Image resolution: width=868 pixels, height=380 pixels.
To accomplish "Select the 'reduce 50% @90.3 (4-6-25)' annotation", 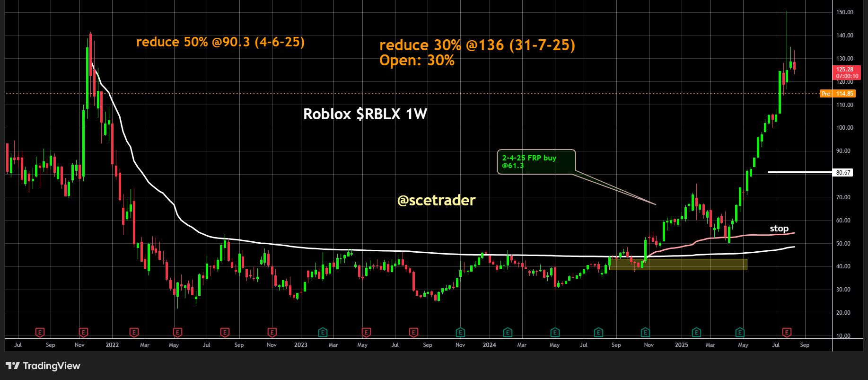I will 220,42.
